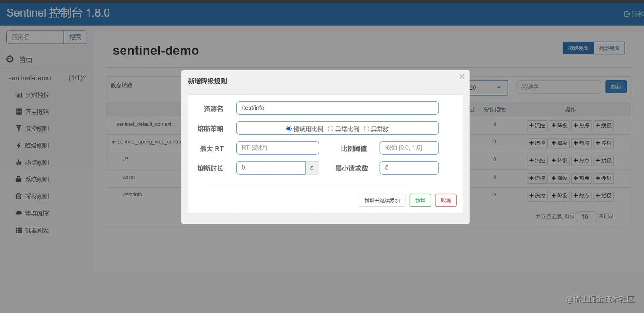Click the 簇点链路 list icon
The image size is (644, 313).
(x=19, y=111)
